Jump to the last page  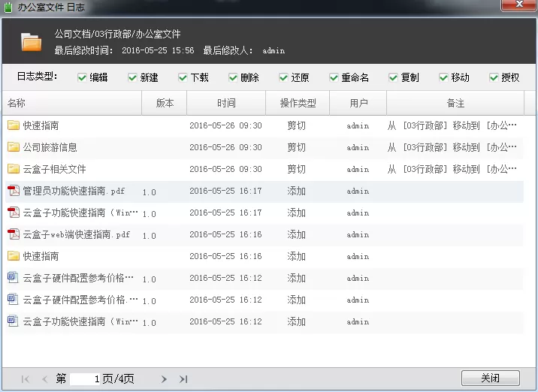[x=183, y=379]
